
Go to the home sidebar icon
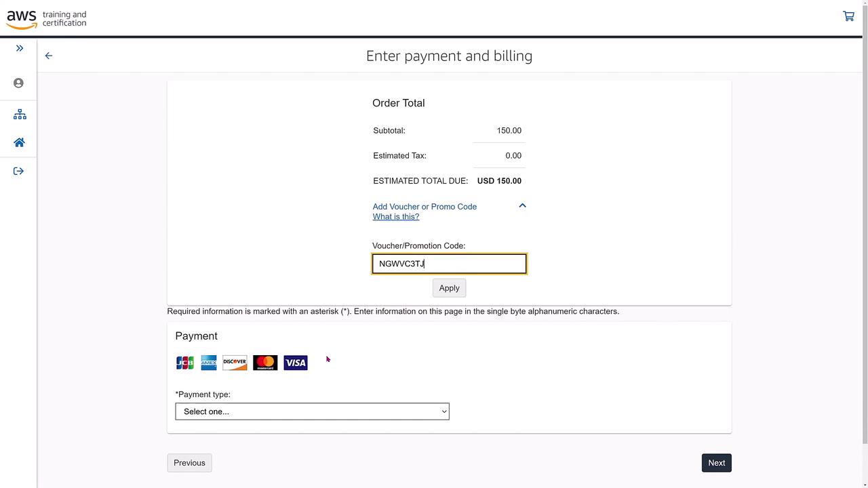19,142
